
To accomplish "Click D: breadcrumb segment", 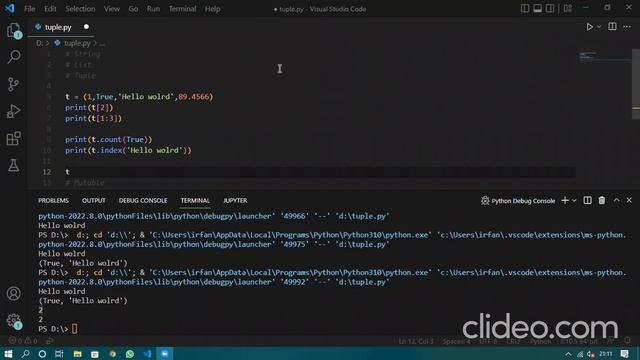I will coord(39,43).
